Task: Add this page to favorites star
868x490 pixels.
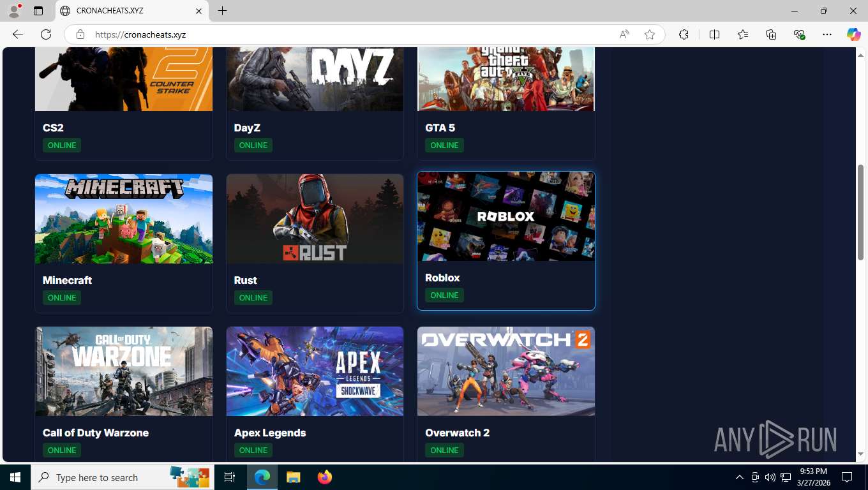Action: point(650,34)
